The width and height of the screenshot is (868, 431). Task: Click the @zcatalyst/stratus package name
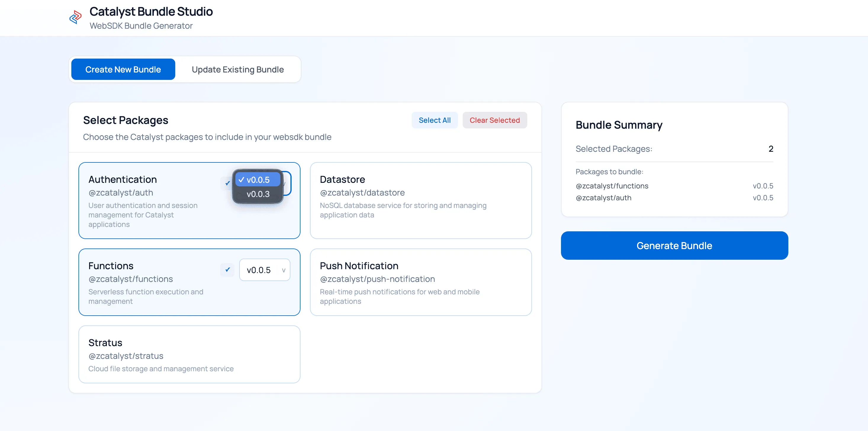pos(126,356)
